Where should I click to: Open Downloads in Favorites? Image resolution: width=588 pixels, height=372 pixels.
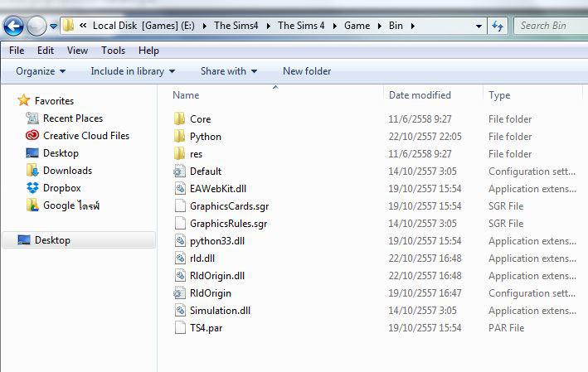pos(67,171)
